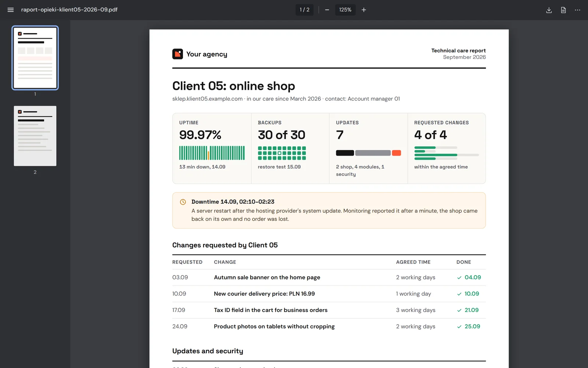The width and height of the screenshot is (588, 368).
Task: Toggle the sidebar with the hamburger menu icon
Action: click(11, 10)
